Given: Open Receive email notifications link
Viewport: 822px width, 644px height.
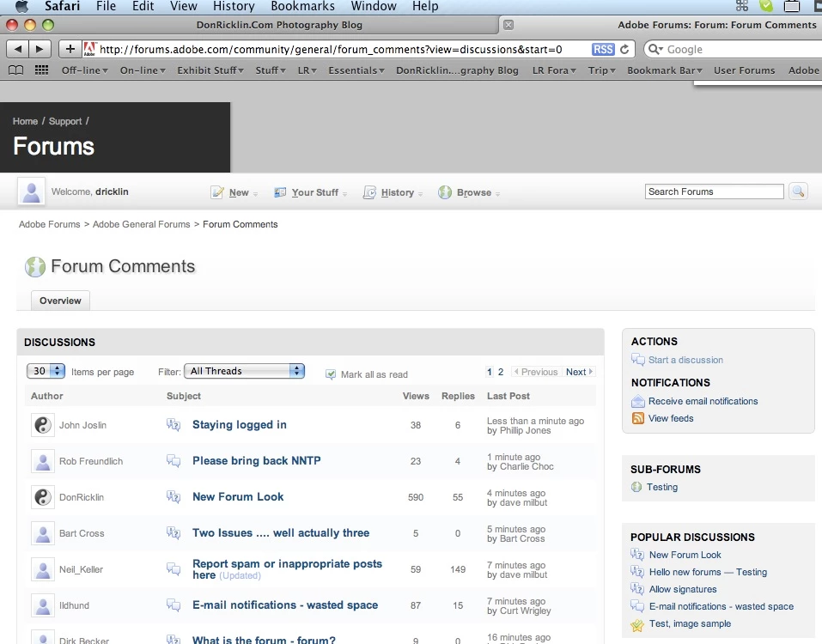Looking at the screenshot, I should coord(703,401).
